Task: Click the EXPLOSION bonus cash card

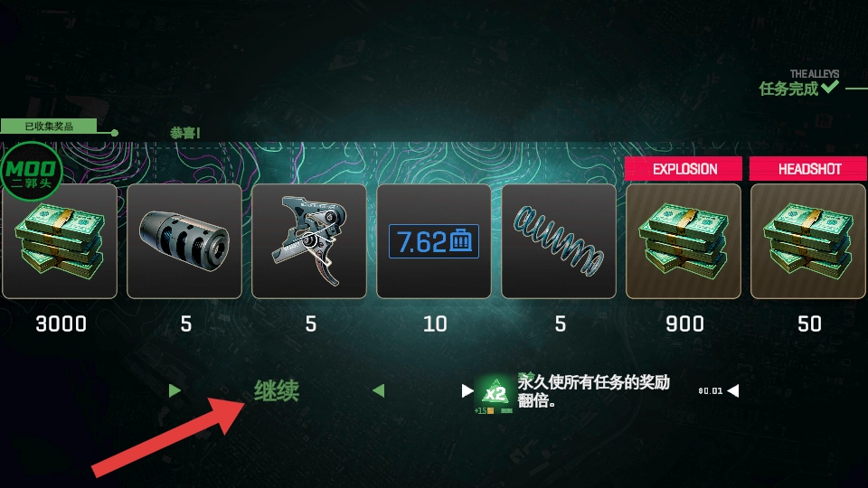Action: [684, 241]
